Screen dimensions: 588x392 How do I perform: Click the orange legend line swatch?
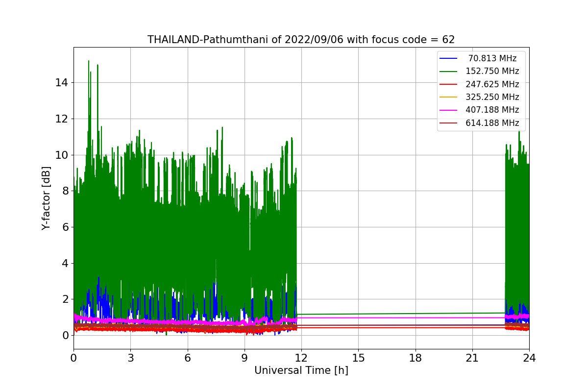click(448, 97)
